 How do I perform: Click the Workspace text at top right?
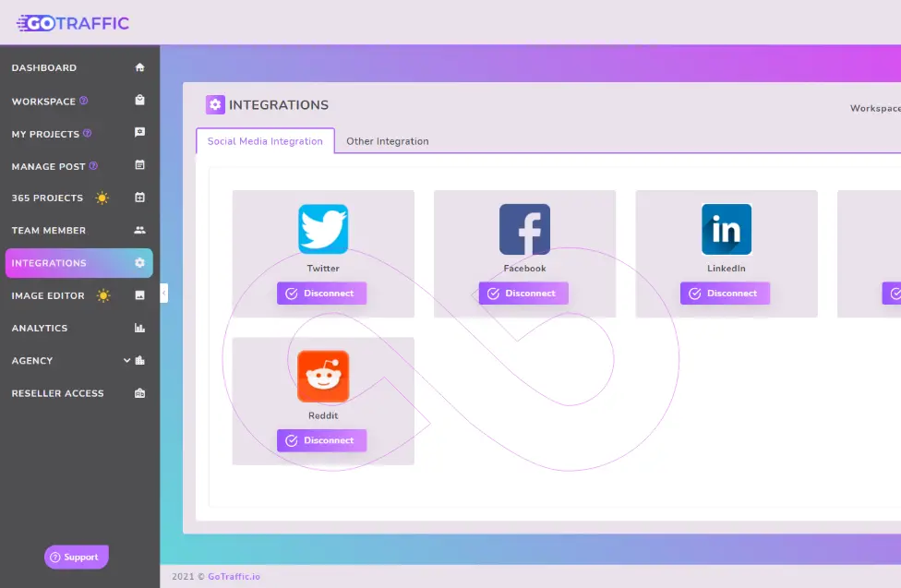click(875, 108)
